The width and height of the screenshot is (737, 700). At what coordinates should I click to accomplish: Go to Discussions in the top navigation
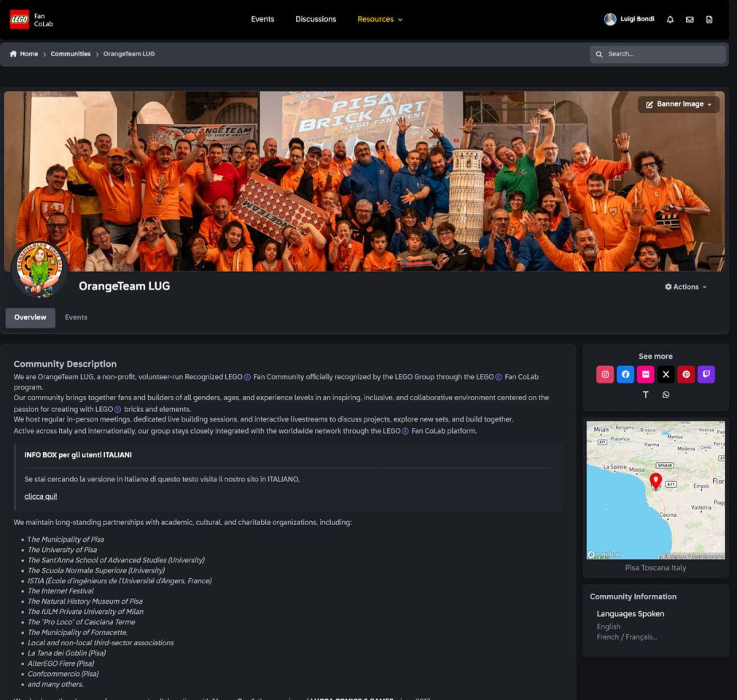316,19
